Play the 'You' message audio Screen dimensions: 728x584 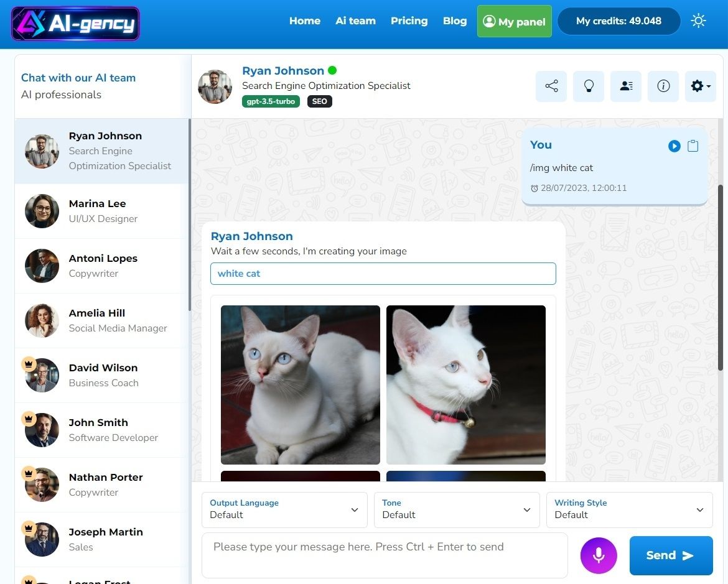(x=674, y=146)
